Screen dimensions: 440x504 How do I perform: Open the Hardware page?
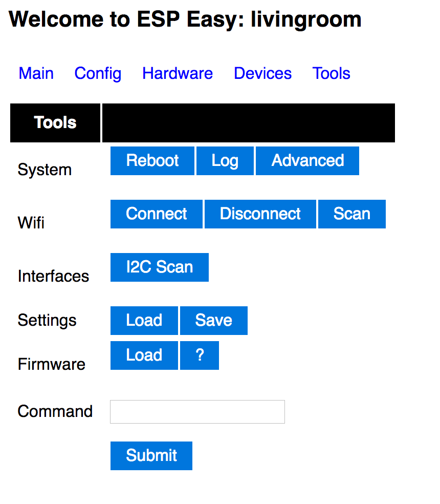point(177,73)
